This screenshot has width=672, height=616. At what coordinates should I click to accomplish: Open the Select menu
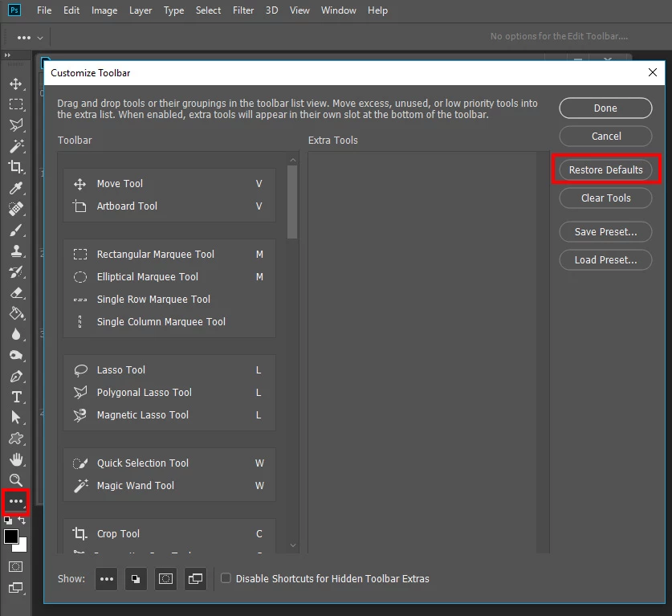tap(208, 10)
